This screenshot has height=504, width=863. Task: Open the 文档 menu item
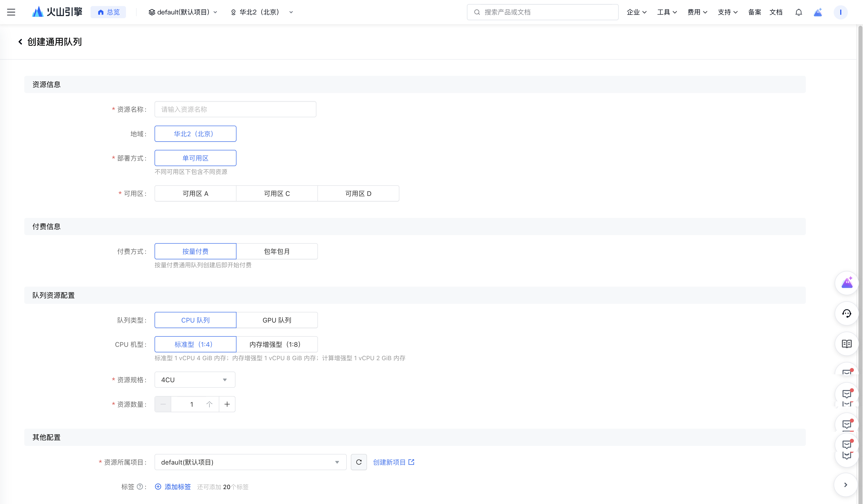click(776, 12)
